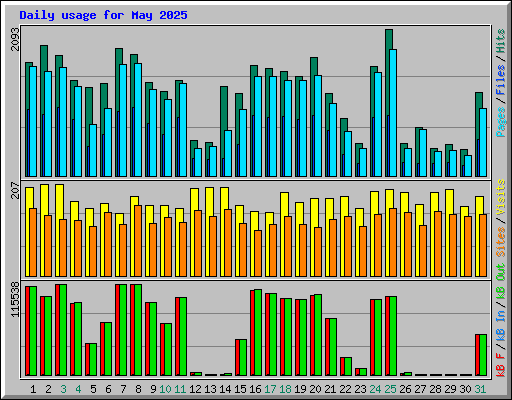
Task: Click the 115538 axis value label
Action: 15,300
